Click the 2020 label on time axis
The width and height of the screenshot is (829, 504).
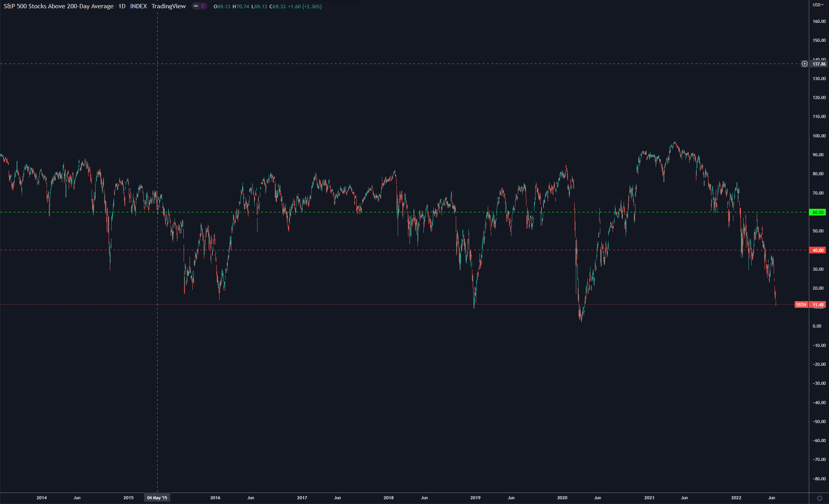562,498
